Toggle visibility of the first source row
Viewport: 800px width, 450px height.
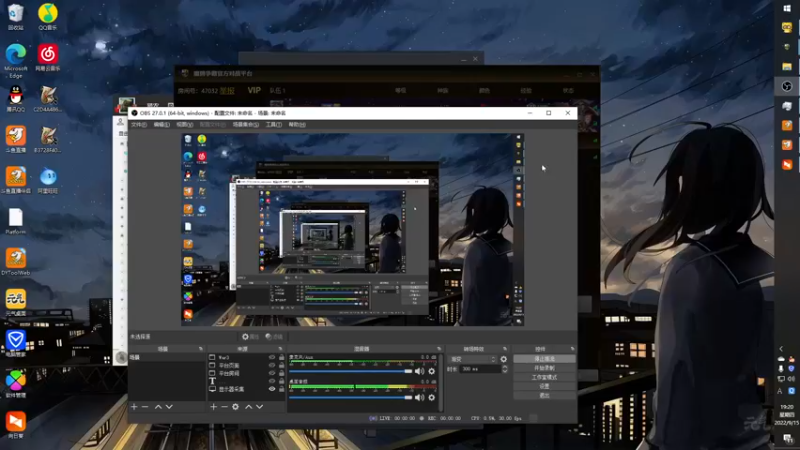point(272,358)
